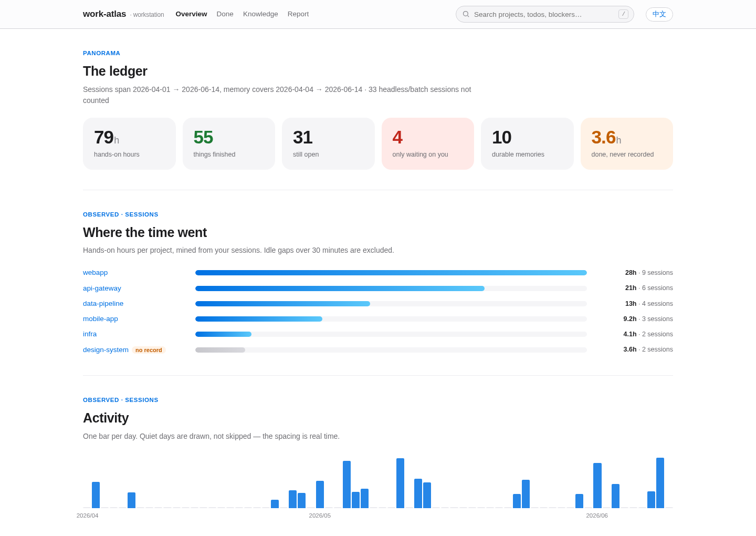Image resolution: width=756 pixels, height=536 pixels.
Task: Click the 28h · 9 sessions value
Action: tap(649, 273)
